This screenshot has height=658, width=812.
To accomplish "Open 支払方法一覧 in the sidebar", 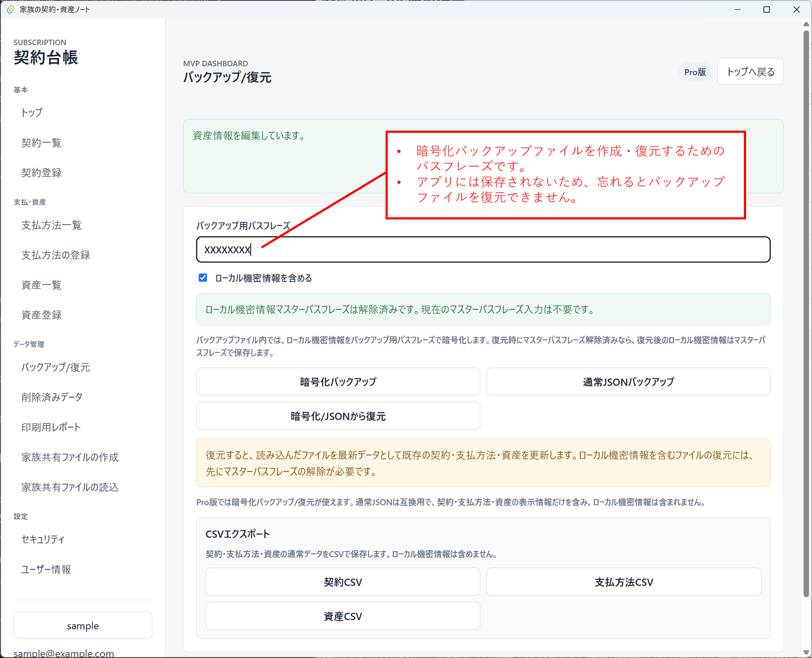I will coord(52,225).
